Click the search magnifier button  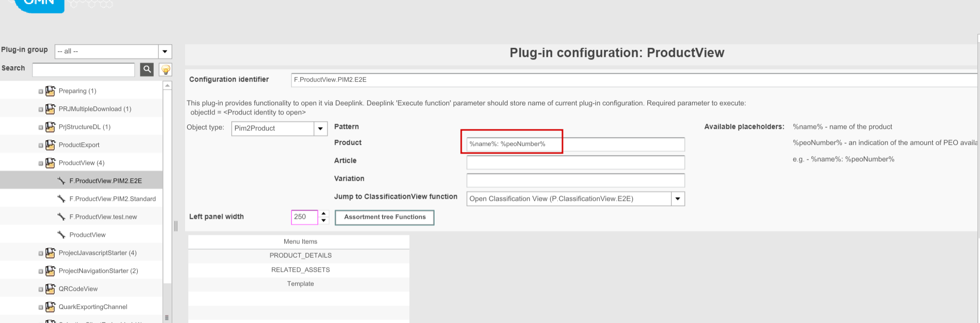pos(147,69)
